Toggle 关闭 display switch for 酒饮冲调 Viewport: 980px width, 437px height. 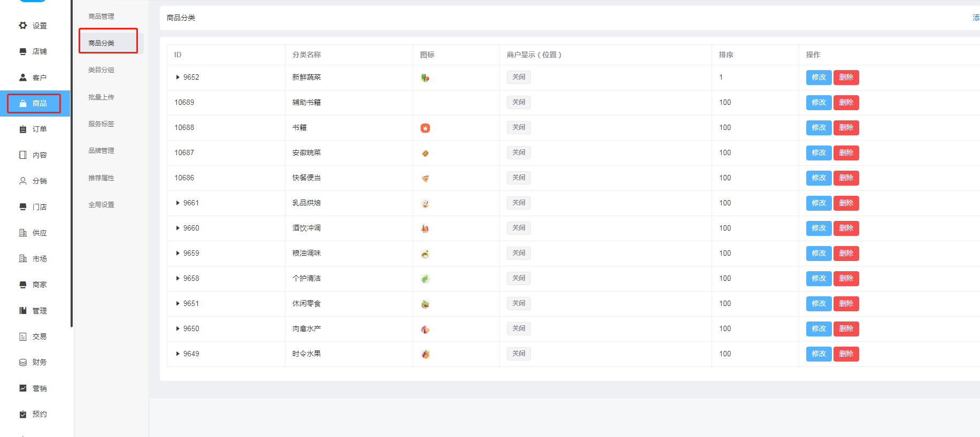point(519,228)
